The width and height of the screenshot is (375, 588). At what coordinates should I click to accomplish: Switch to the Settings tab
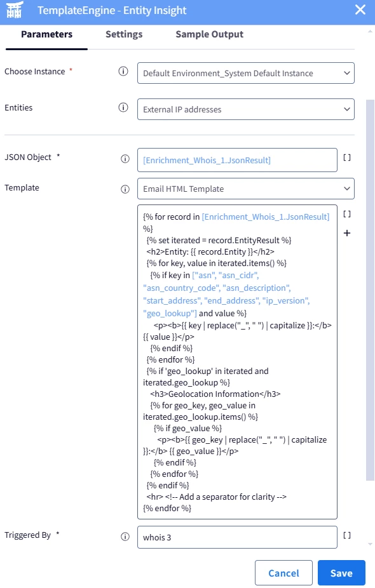tap(124, 34)
